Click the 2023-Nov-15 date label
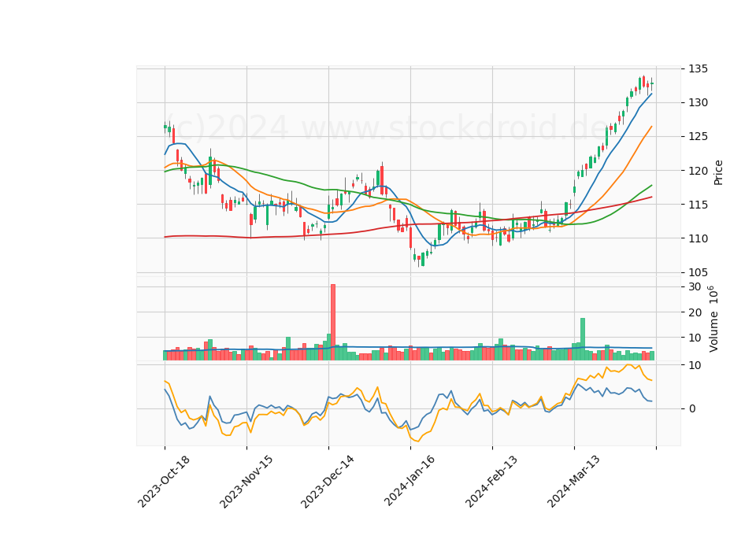Viewport: 756px width, 543px height. 246,482
